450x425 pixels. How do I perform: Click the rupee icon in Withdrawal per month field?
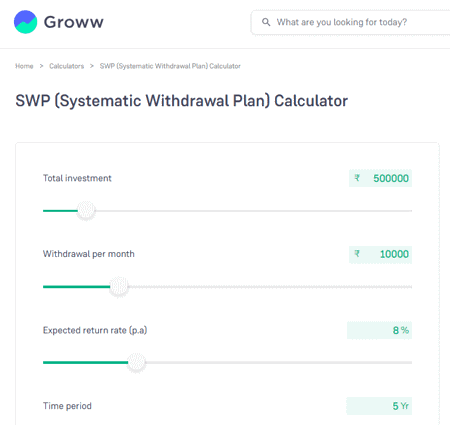pos(357,254)
